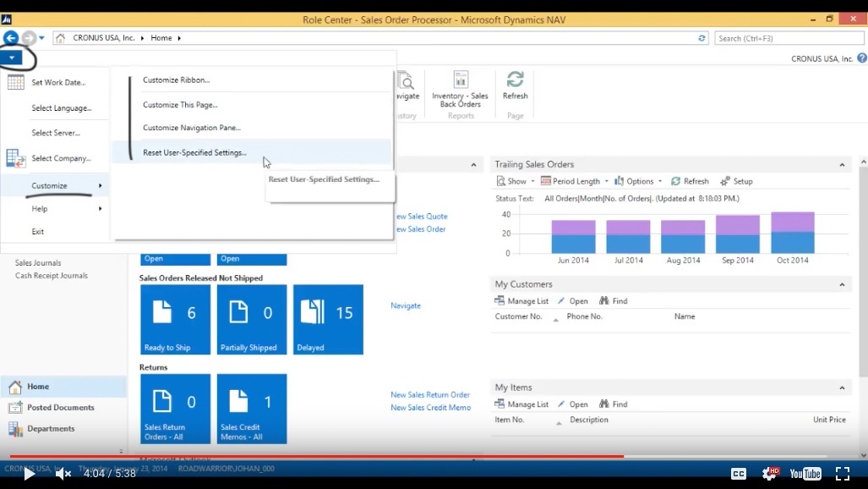This screenshot has height=489, width=868.
Task: Open Sales Return Orders - All tile
Action: 176,409
